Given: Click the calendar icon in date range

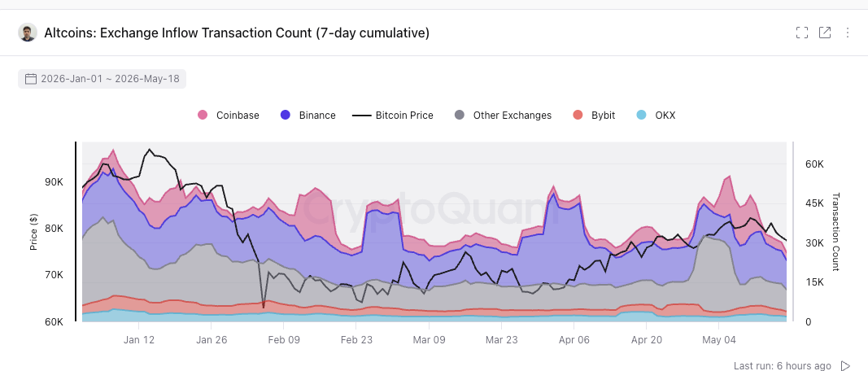Looking at the screenshot, I should (31, 79).
